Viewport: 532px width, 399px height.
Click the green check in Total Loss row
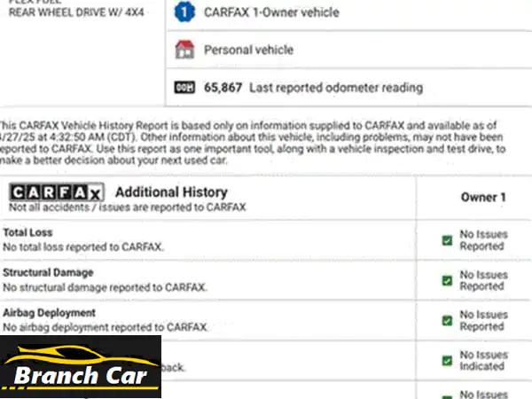pos(447,240)
